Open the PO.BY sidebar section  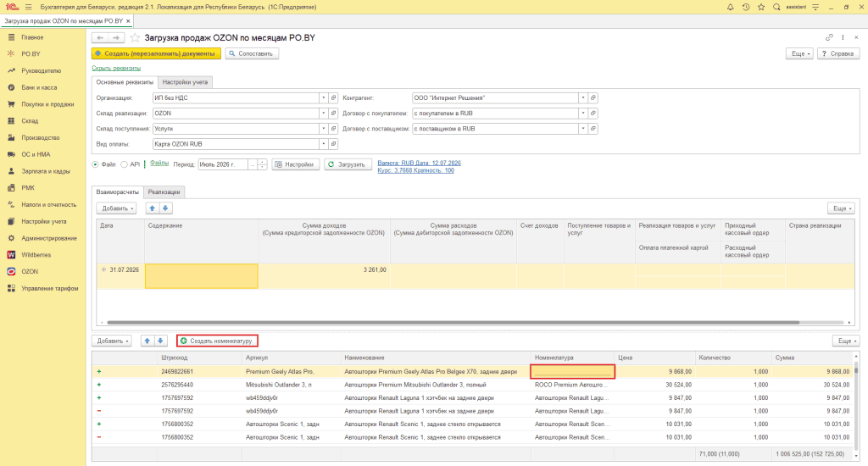click(31, 53)
